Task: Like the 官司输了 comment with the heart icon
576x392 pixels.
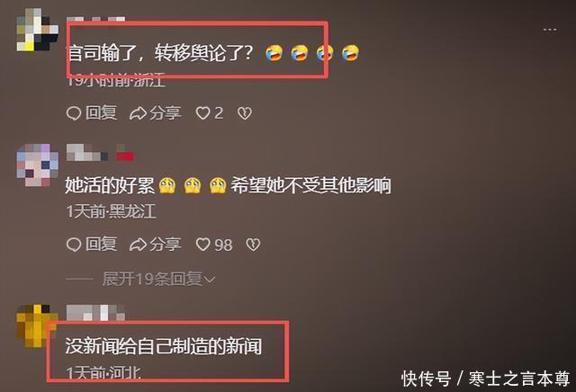Action: (202, 113)
